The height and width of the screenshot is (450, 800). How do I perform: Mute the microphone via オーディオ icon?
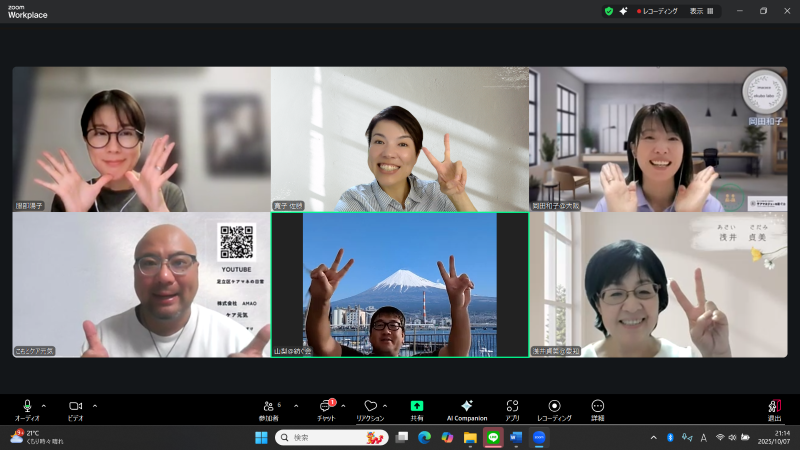(x=27, y=408)
